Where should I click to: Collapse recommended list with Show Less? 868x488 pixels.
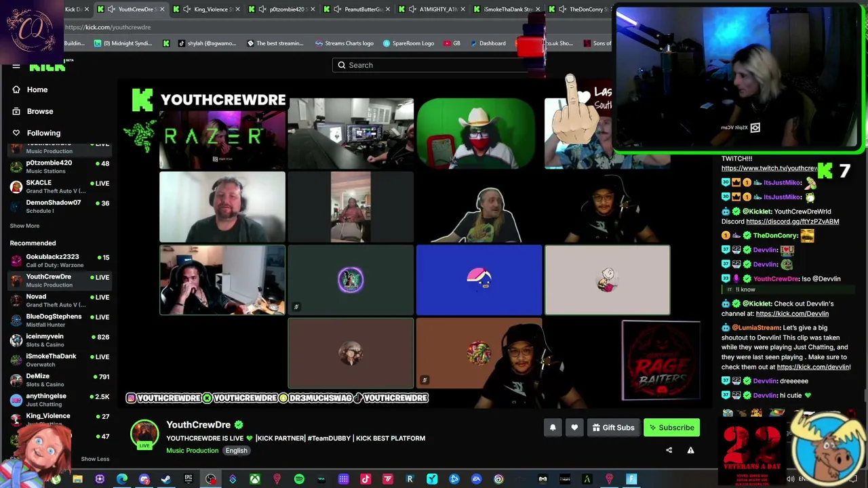coord(95,459)
